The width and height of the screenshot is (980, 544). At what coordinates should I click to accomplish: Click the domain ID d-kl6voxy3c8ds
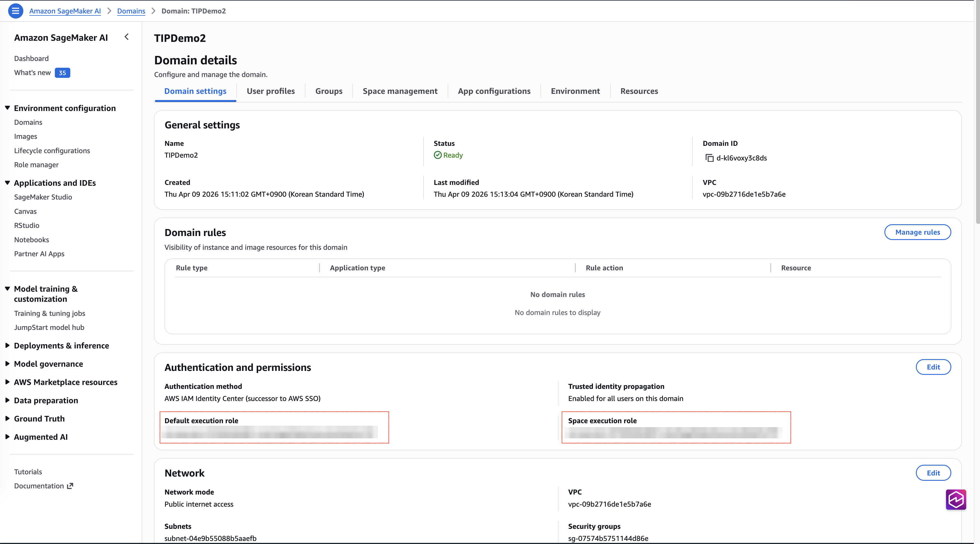(x=742, y=158)
